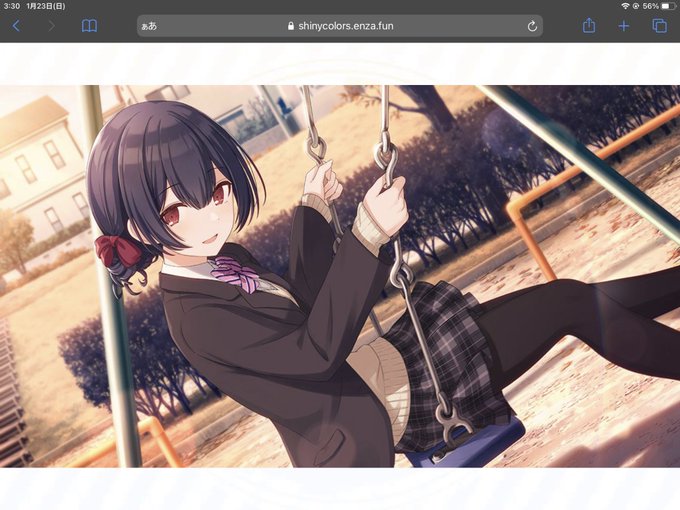Image resolution: width=680 pixels, height=510 pixels.
Task: Open the bookmarks book icon
Action: click(89, 26)
